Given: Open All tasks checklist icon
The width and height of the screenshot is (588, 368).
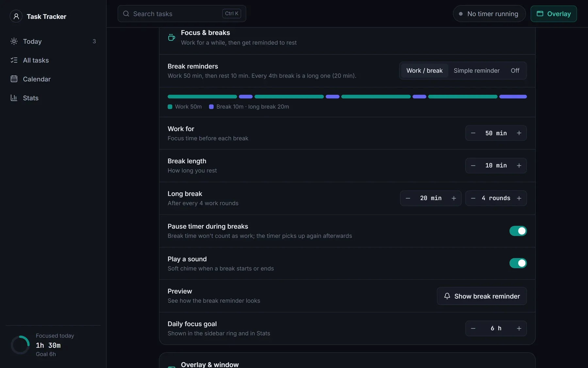Looking at the screenshot, I should 14,60.
